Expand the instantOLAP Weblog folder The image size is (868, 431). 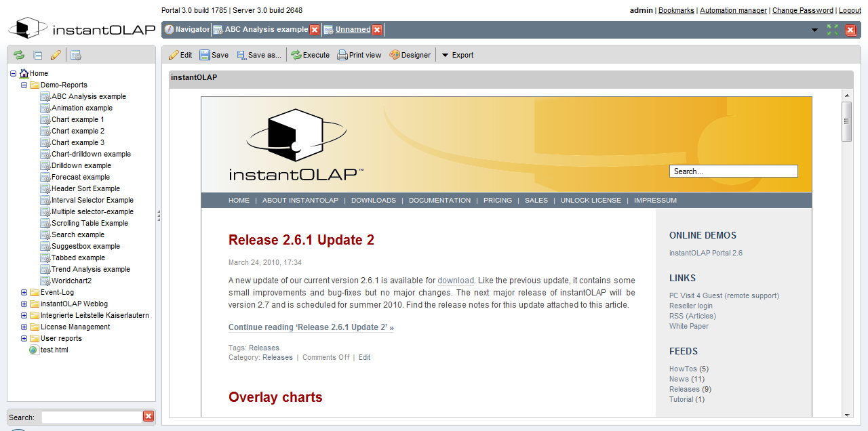click(x=24, y=304)
